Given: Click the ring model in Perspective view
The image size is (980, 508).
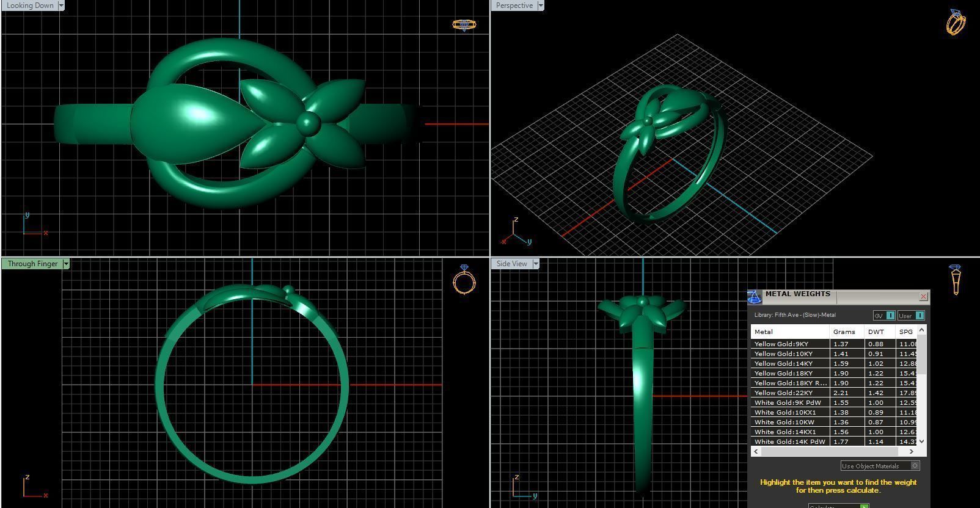Looking at the screenshot, I should click(x=671, y=153).
